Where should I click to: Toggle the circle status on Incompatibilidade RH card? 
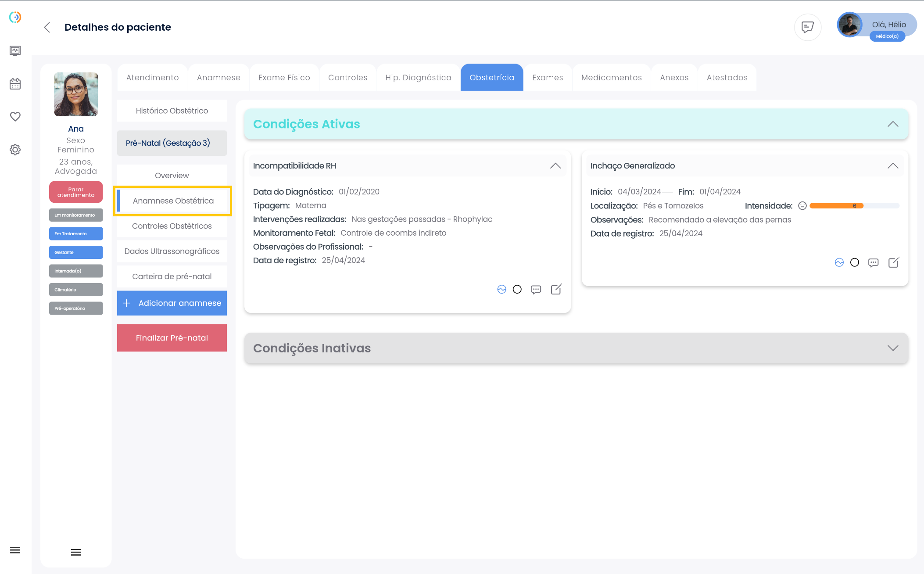(x=517, y=289)
